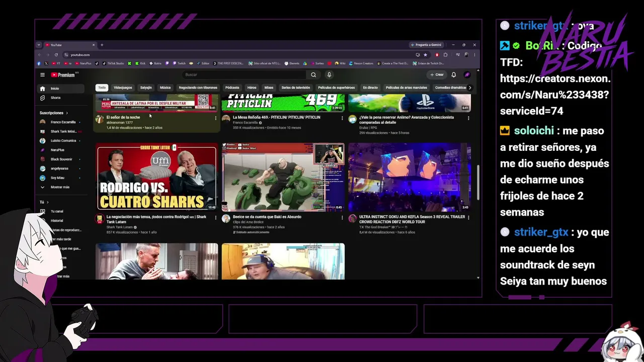Open options for El señor de la noche
This screenshot has width=644, height=362.
(x=216, y=118)
